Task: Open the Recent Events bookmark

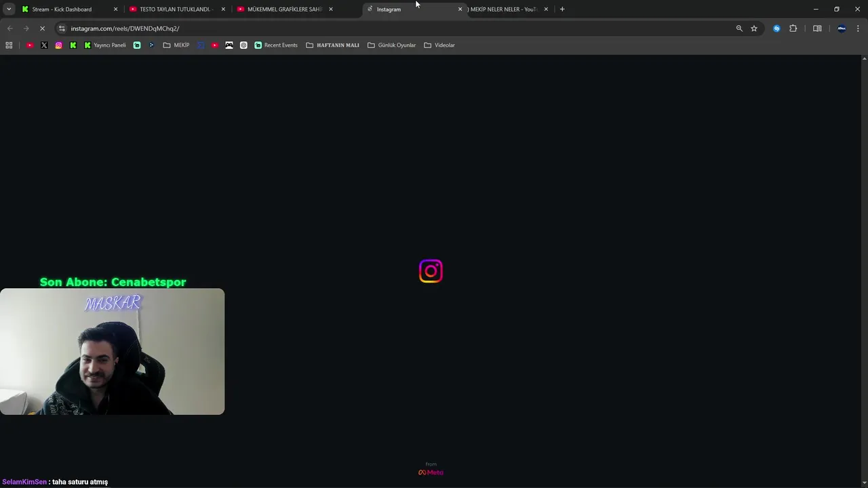Action: [x=276, y=45]
